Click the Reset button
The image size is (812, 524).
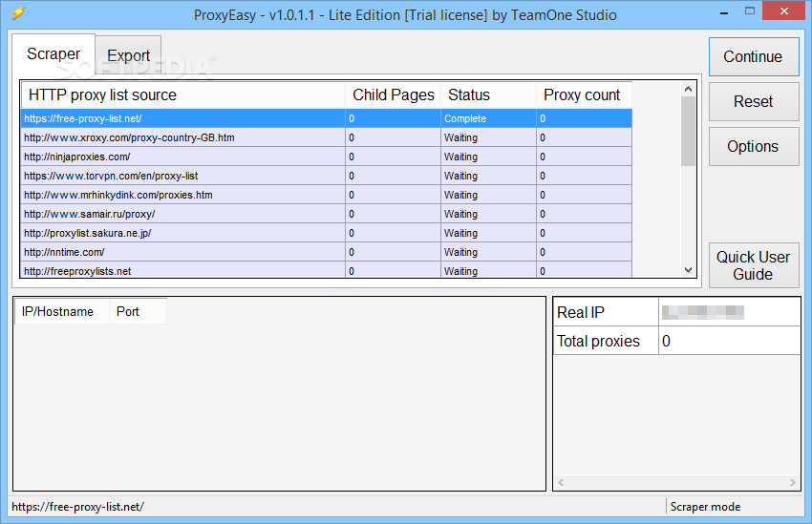tap(754, 101)
